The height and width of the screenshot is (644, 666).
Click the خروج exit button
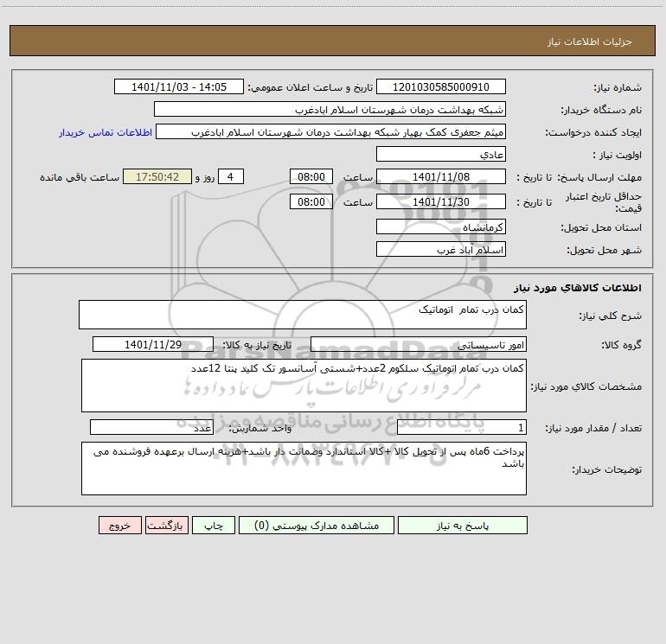[119, 525]
